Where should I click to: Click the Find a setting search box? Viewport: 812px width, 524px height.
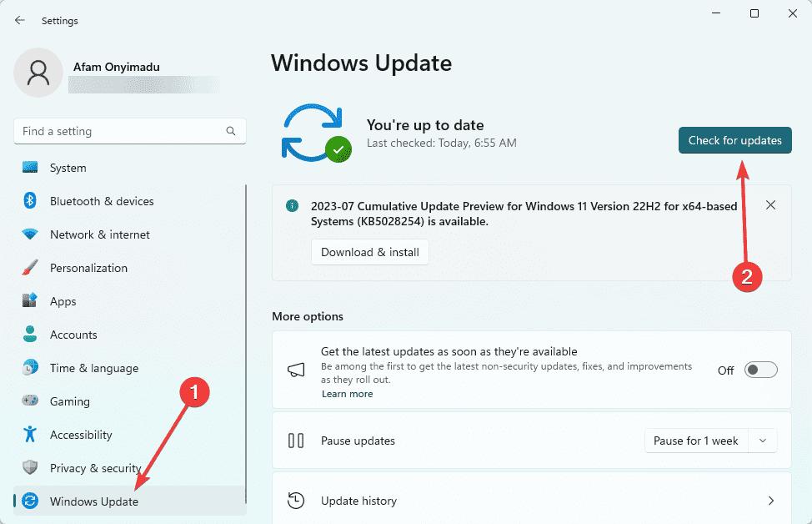(x=130, y=131)
